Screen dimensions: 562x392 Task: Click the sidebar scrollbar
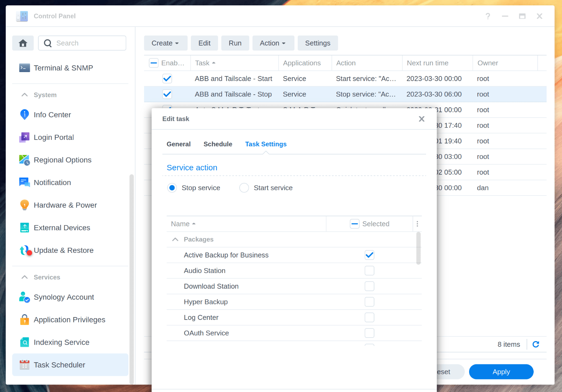132,279
